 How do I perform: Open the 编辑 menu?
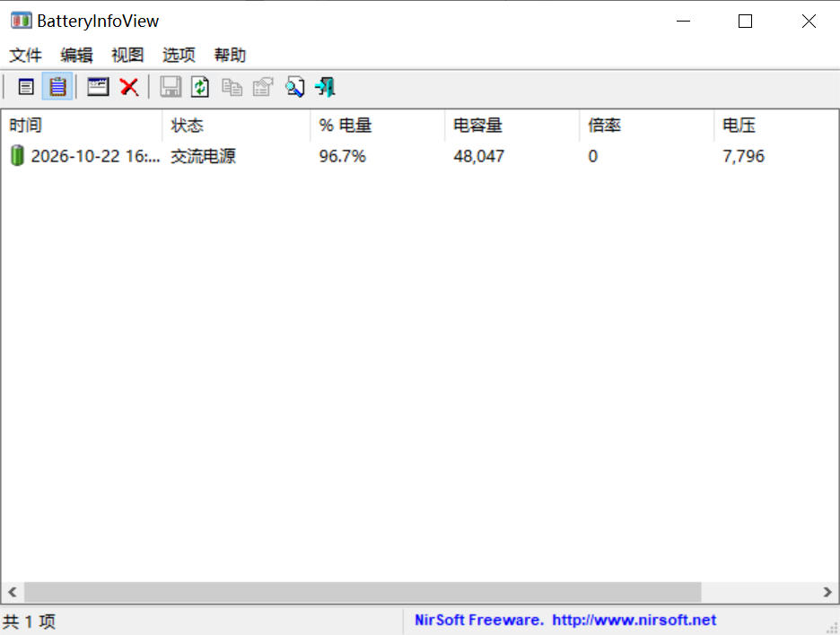pos(76,55)
